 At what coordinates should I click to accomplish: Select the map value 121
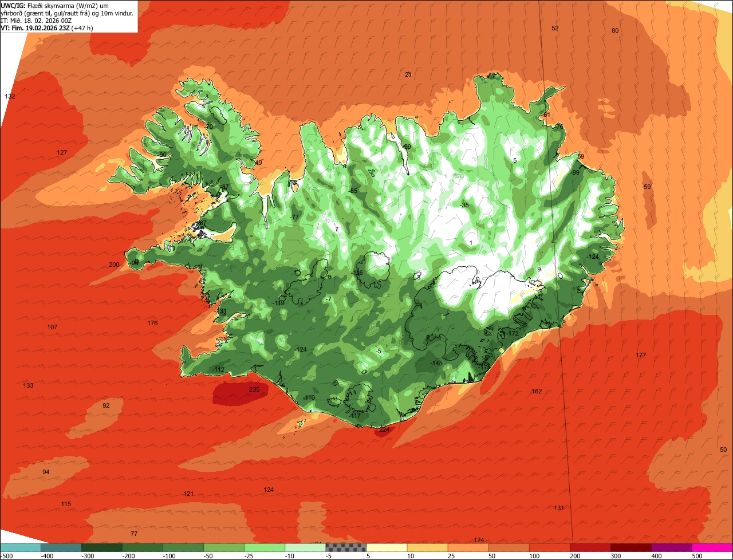[188, 494]
